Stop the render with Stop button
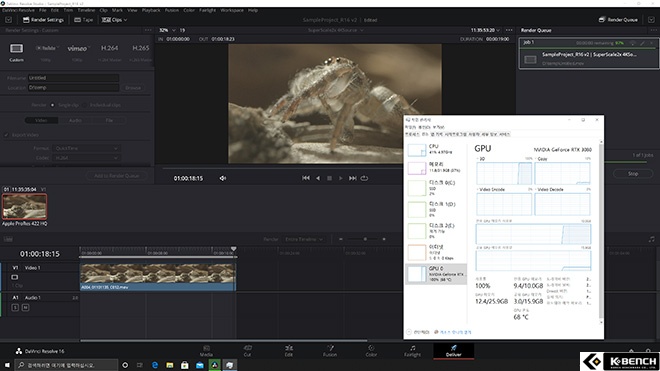Viewport: 660px width, 371px height. pyautogui.click(x=633, y=173)
